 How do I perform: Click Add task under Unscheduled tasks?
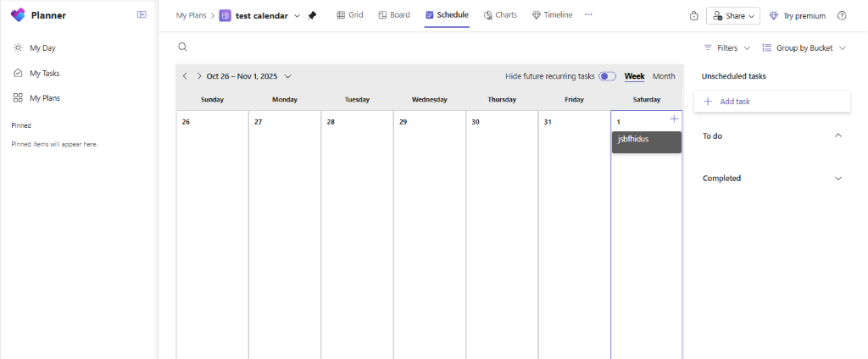click(771, 102)
